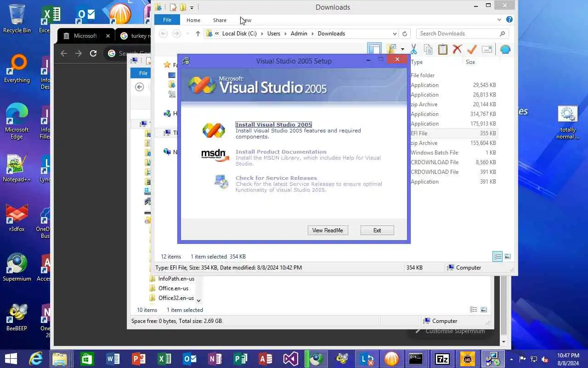
Task: Click the browser back arrow
Action: pyautogui.click(x=64, y=53)
